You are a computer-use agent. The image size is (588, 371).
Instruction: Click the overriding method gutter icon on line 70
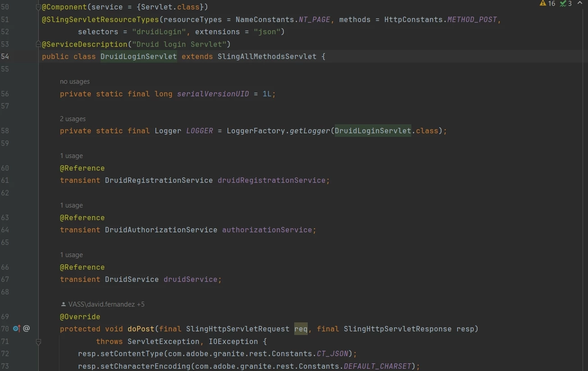click(17, 329)
